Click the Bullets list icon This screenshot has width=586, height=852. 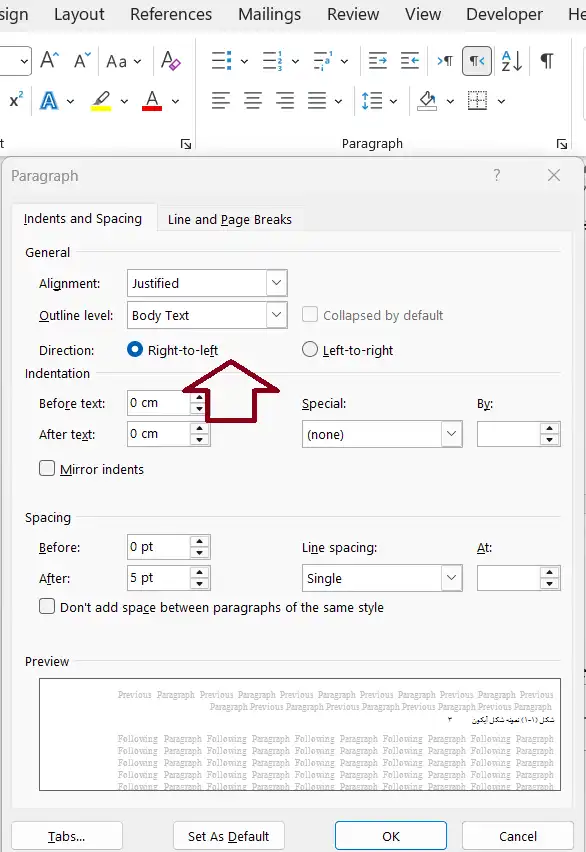pyautogui.click(x=221, y=61)
